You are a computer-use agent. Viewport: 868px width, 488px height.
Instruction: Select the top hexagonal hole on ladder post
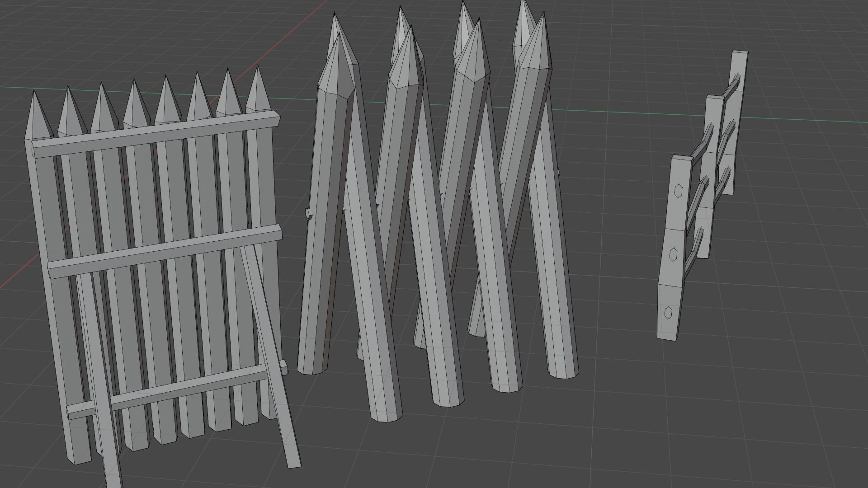(678, 191)
